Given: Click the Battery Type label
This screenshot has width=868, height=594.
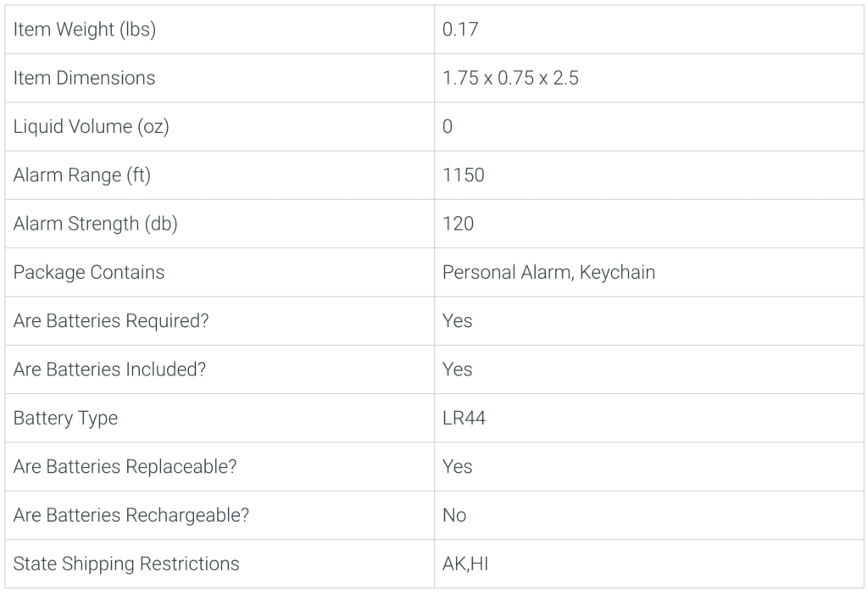Looking at the screenshot, I should 65,419.
